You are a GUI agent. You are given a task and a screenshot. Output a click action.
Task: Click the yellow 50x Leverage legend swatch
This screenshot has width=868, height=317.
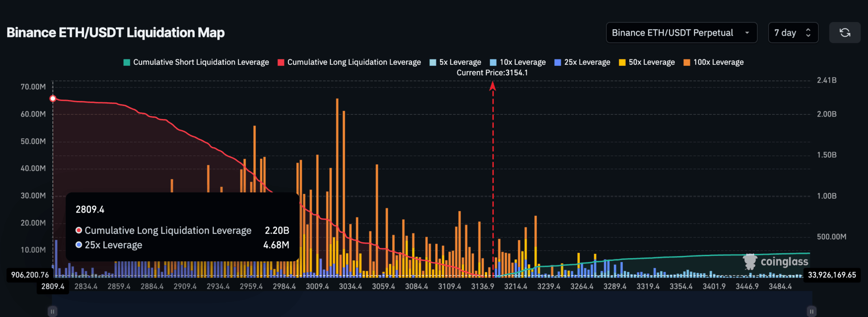622,63
